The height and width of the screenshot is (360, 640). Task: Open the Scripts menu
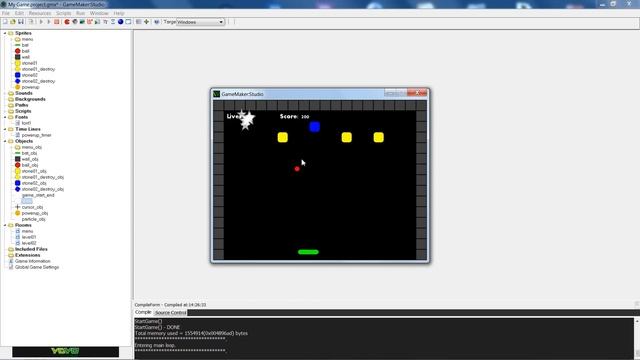pos(64,13)
